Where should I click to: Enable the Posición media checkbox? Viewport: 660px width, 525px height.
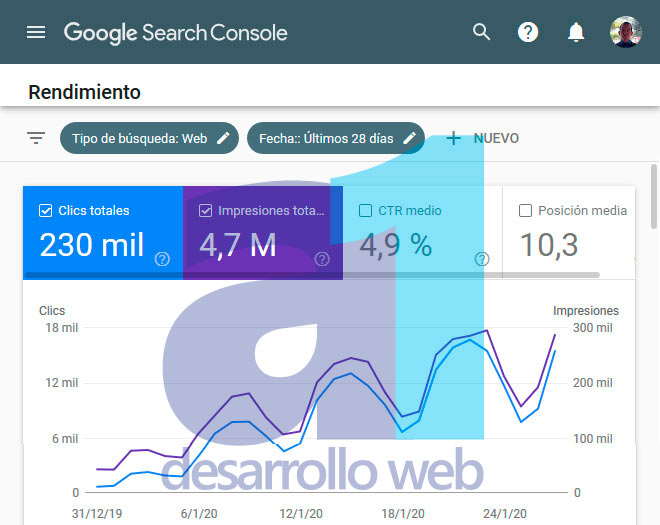(x=525, y=211)
